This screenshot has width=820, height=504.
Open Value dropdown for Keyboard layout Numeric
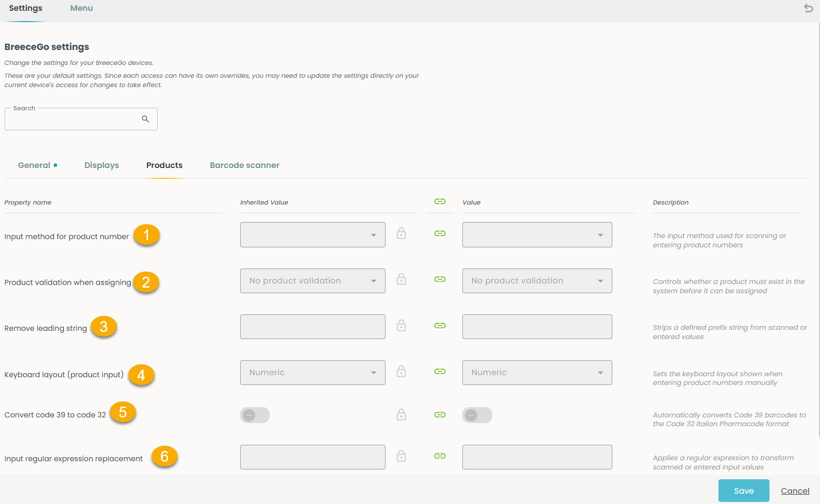(537, 373)
